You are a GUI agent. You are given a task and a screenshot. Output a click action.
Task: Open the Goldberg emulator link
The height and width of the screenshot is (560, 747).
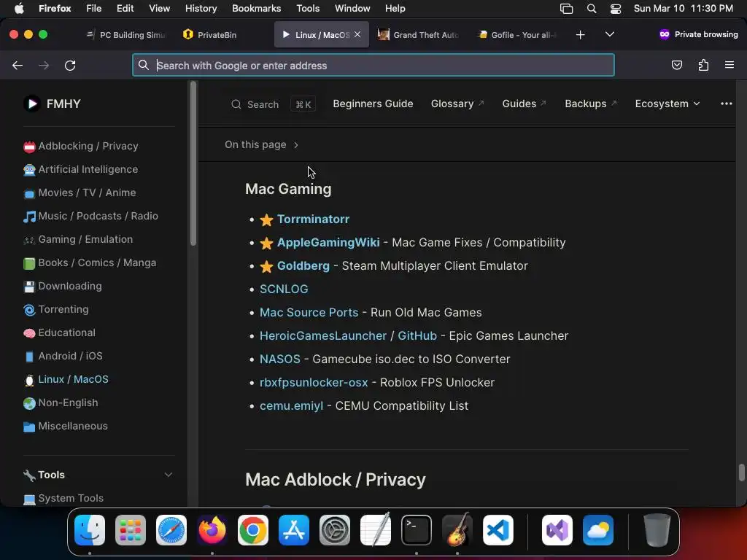pyautogui.click(x=303, y=265)
